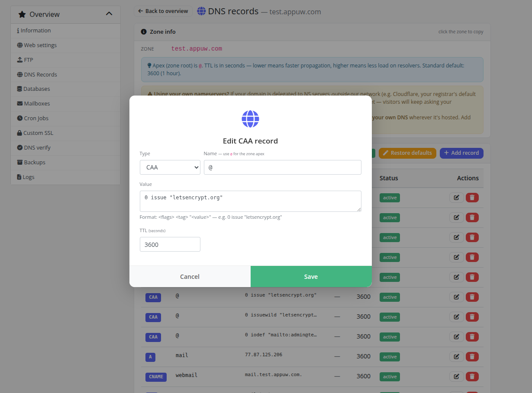Click value mail.test.appuw.com.
The height and width of the screenshot is (393, 532).
[x=273, y=374]
